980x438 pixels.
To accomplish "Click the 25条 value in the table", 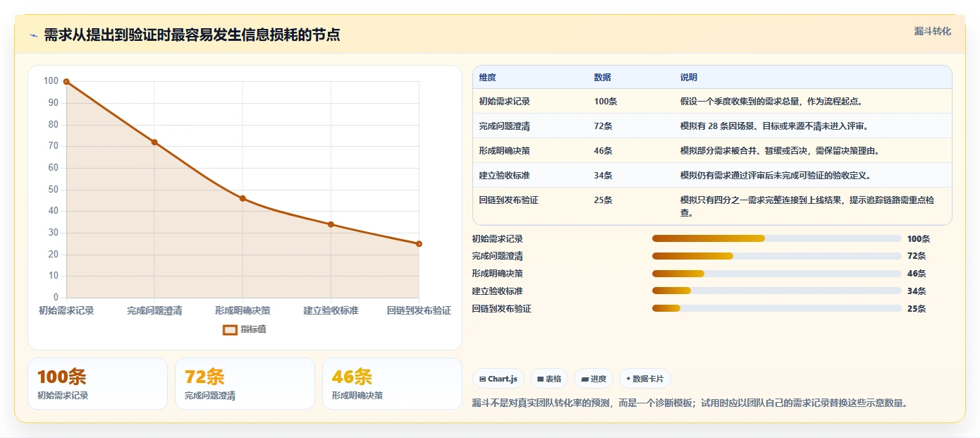I will [604, 200].
